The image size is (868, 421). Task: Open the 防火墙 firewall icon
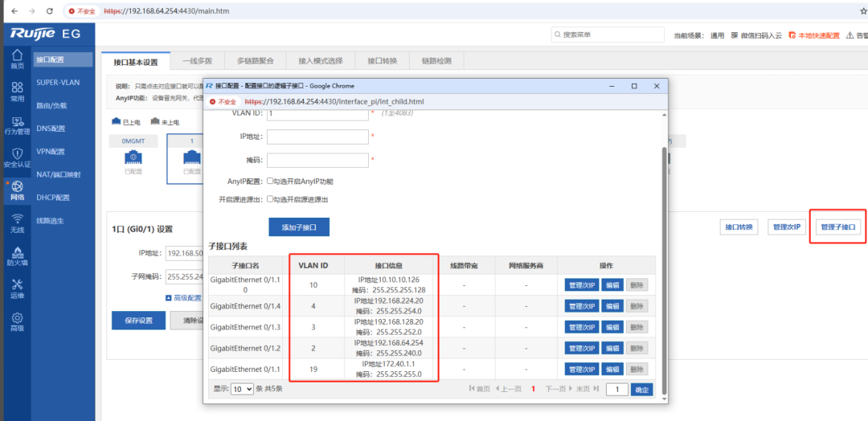tap(17, 255)
